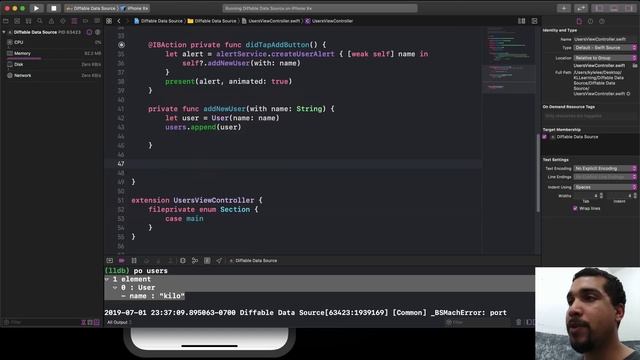Open the Project navigator tab

click(x=6, y=21)
